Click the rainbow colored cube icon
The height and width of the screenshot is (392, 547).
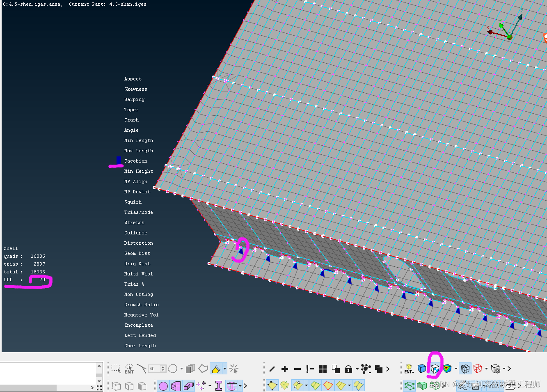tap(447, 369)
